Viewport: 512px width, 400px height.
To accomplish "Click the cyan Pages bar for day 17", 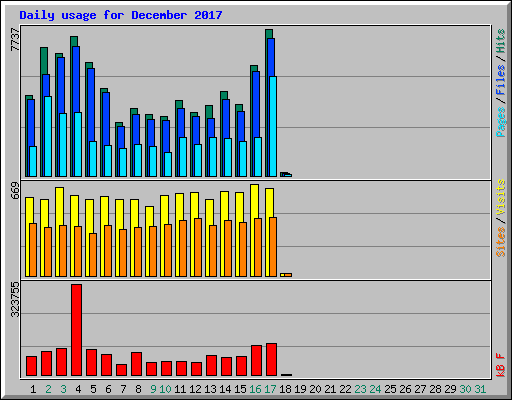I will tap(273, 126).
